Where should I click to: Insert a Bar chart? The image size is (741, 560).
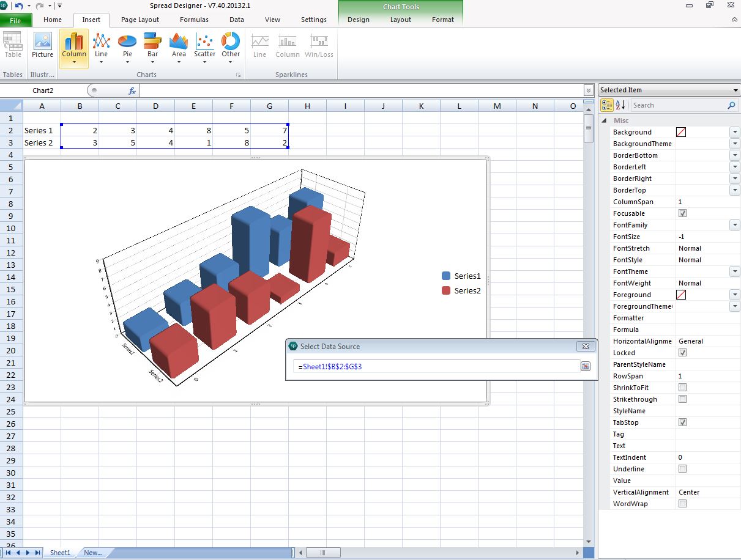(x=153, y=48)
